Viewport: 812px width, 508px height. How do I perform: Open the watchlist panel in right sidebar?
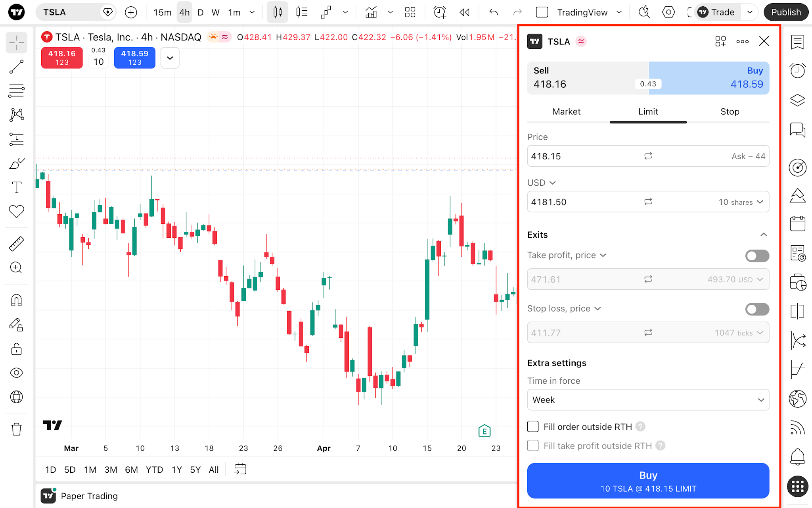point(797,42)
